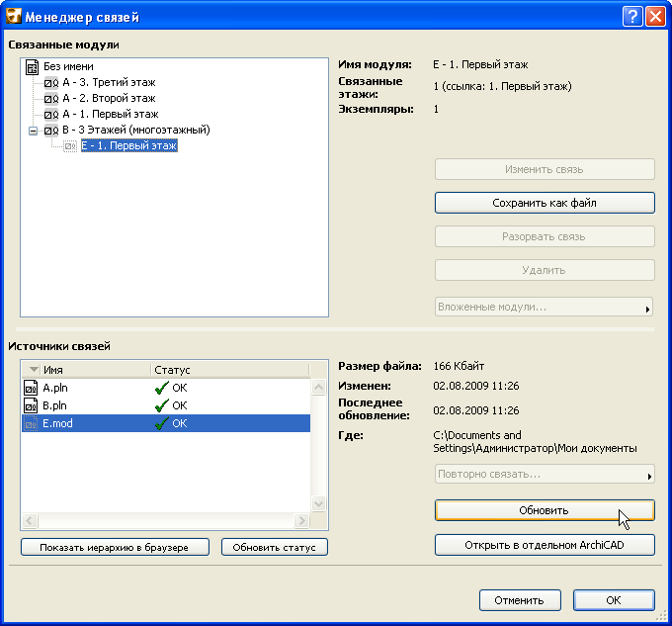Image resolution: width=672 pixels, height=626 pixels.
Task: Click the file size value 166 Кбайт
Action: tap(459, 366)
